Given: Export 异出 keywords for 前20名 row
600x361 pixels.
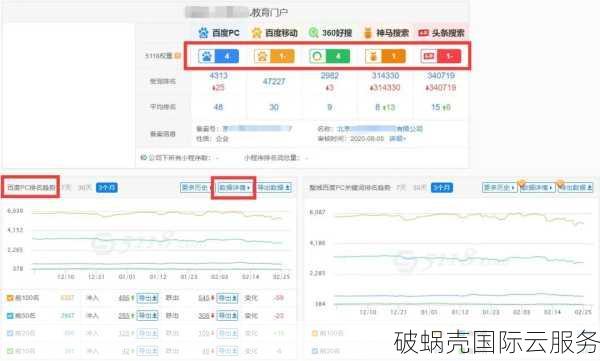Looking at the screenshot, I should [x=227, y=333].
